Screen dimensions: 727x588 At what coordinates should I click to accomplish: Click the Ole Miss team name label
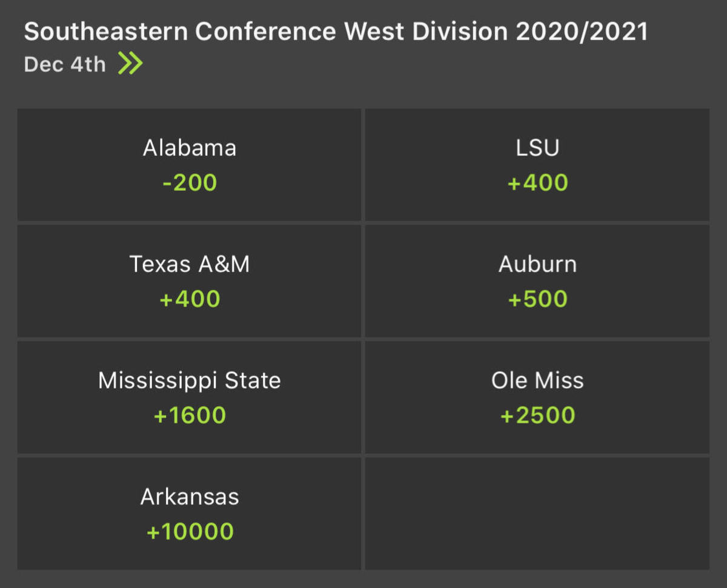tap(537, 380)
